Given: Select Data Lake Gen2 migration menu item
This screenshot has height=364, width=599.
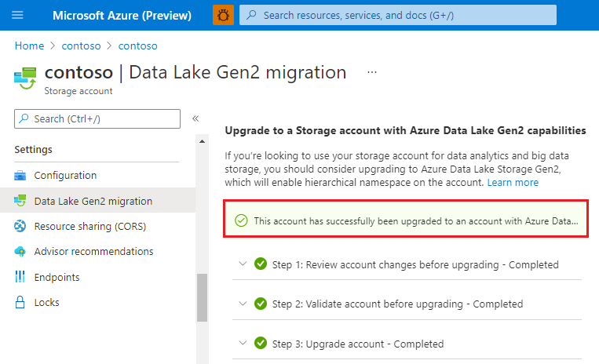Looking at the screenshot, I should tap(93, 202).
